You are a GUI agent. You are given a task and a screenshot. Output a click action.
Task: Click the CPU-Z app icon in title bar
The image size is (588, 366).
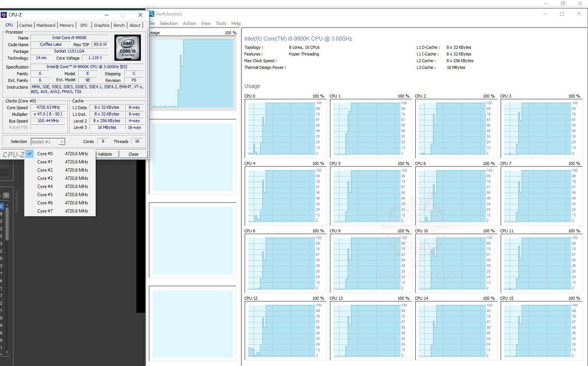(4, 15)
